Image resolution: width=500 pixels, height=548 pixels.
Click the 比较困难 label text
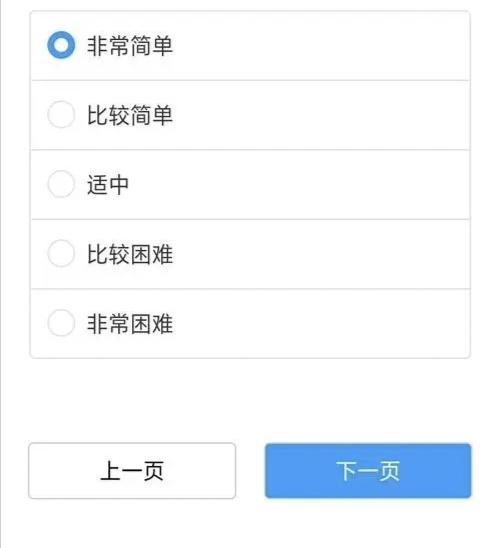click(x=130, y=254)
